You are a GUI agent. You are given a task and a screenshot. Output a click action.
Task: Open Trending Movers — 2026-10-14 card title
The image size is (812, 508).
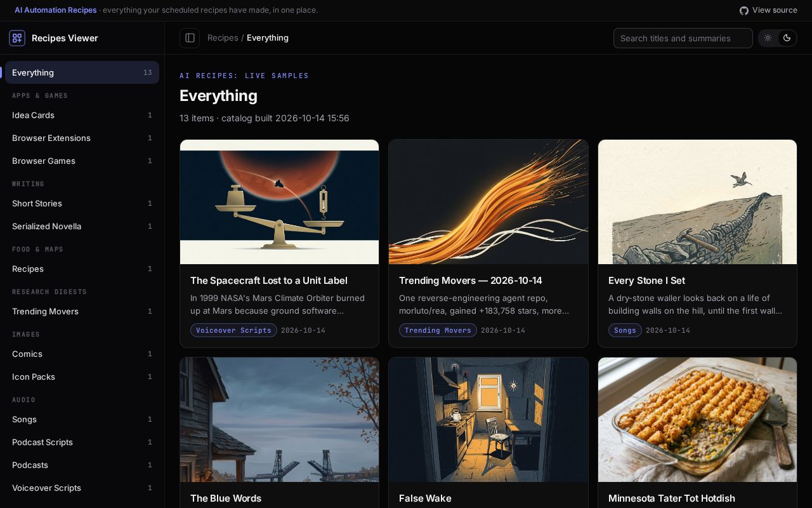471,281
